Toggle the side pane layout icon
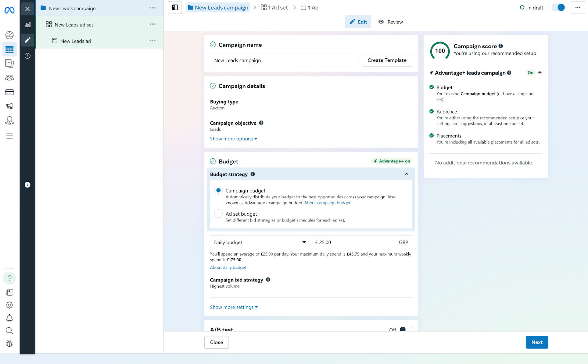Image resolution: width=588 pixels, height=364 pixels. pyautogui.click(x=175, y=7)
